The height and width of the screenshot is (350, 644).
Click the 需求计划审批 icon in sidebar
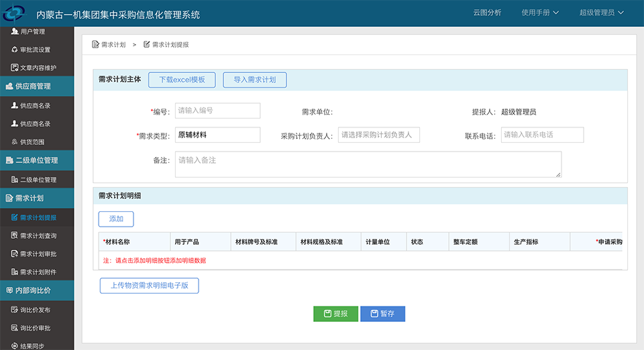(x=14, y=253)
